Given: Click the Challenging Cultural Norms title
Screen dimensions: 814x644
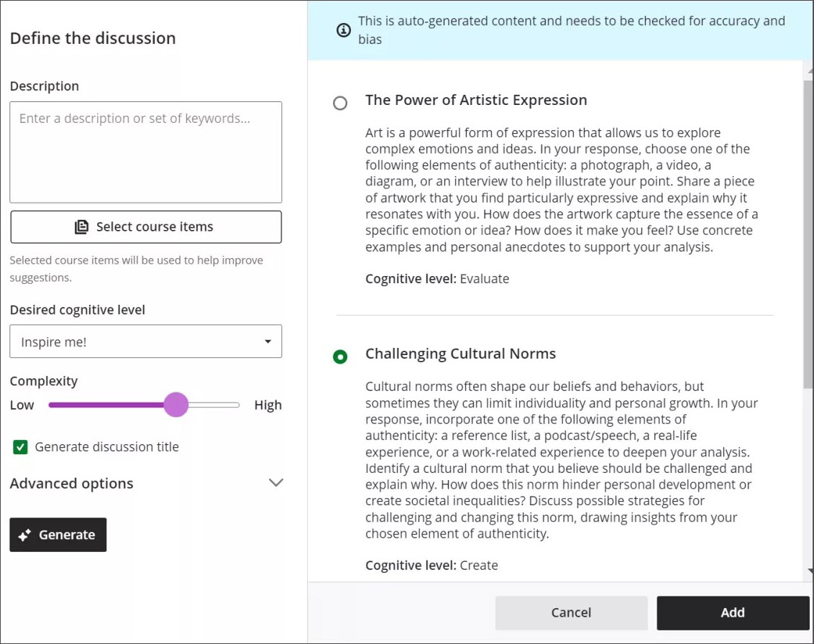Looking at the screenshot, I should [460, 354].
